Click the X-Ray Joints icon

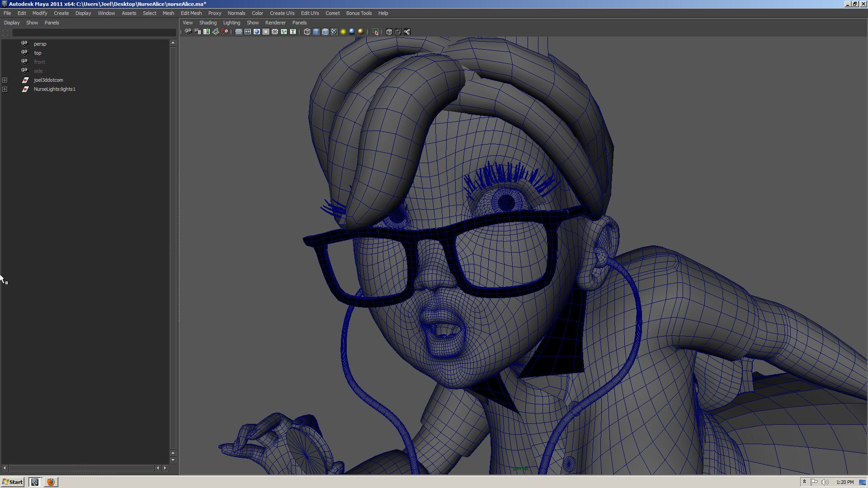tap(407, 32)
